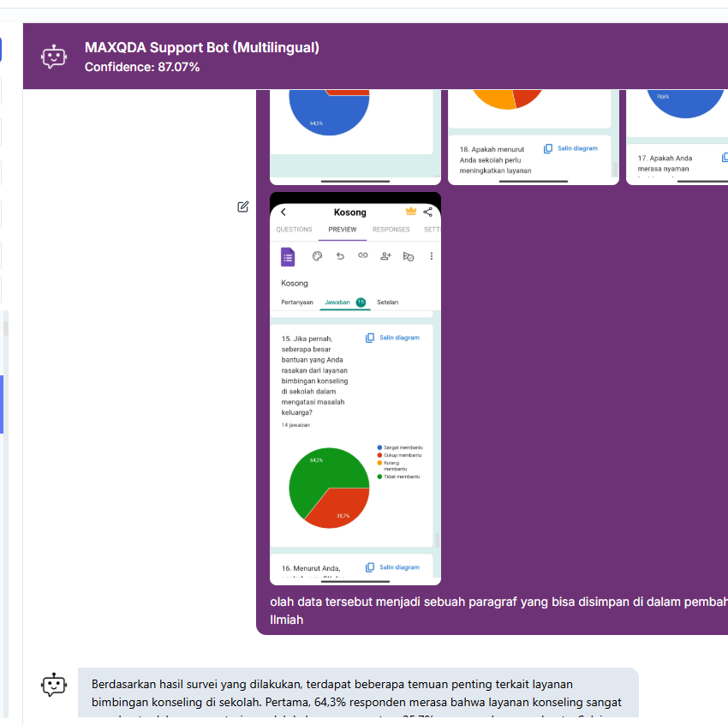Click the send/publish status icon
The width and height of the screenshot is (728, 725).
(409, 256)
